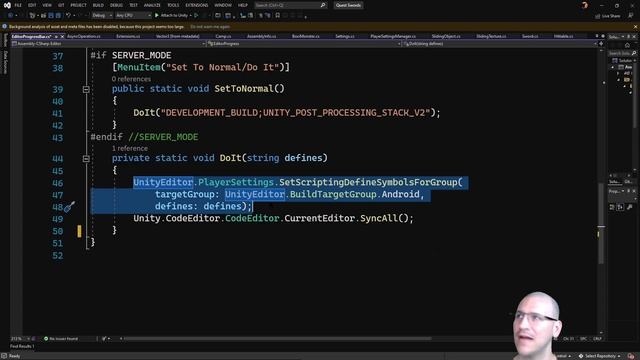Open the HELP menu
640x360 pixels.
pyautogui.click(x=243, y=5)
